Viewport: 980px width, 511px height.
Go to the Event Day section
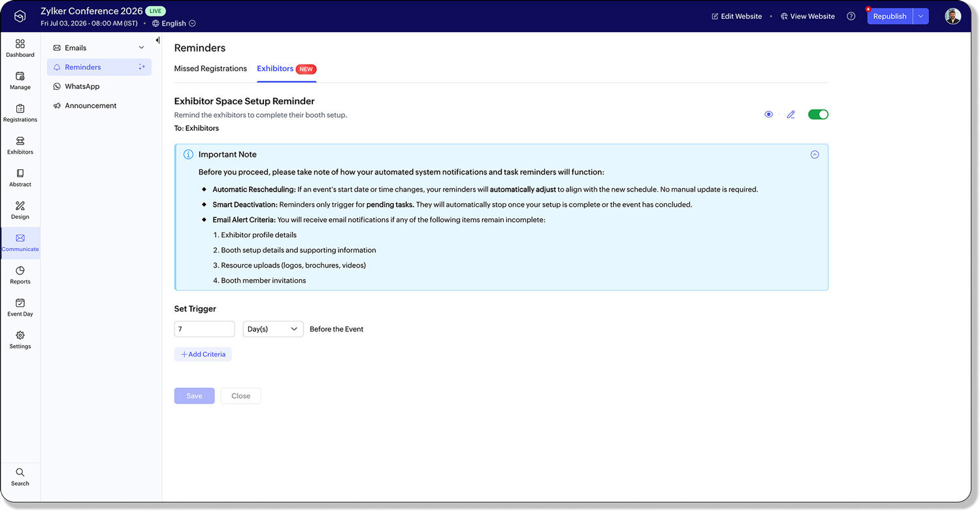coord(20,308)
